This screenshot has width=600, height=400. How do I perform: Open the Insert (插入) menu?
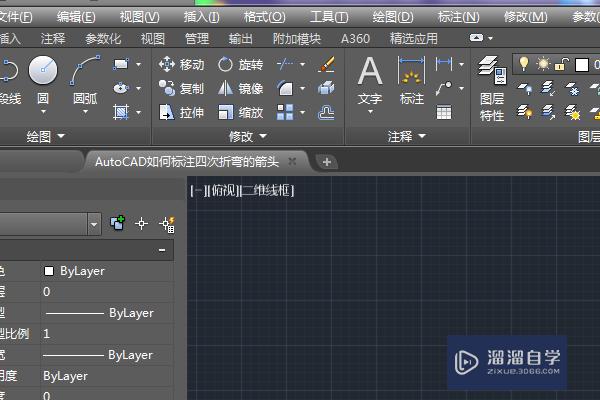pyautogui.click(x=201, y=17)
